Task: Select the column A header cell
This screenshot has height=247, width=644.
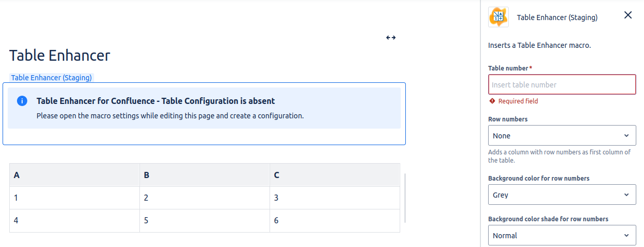Action: click(74, 175)
